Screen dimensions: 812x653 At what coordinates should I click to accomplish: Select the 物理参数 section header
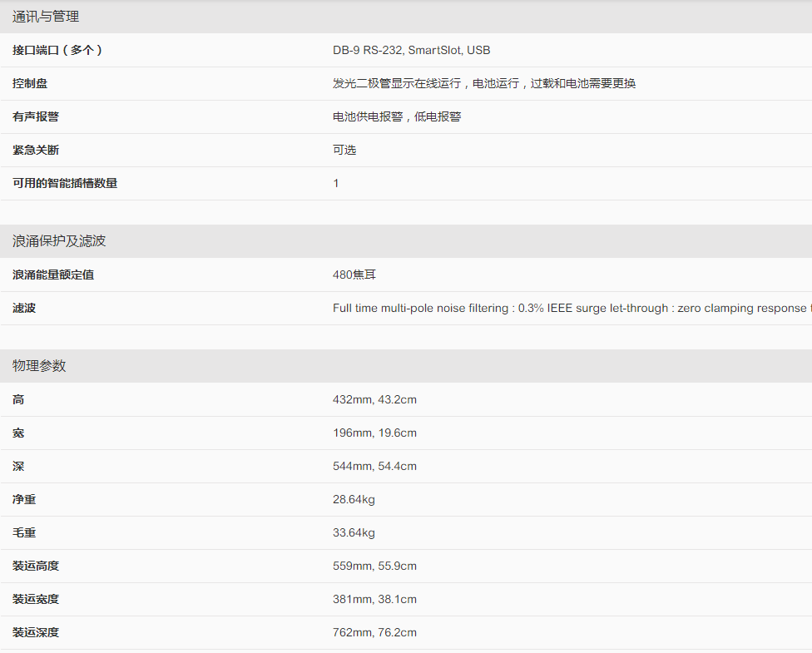39,366
